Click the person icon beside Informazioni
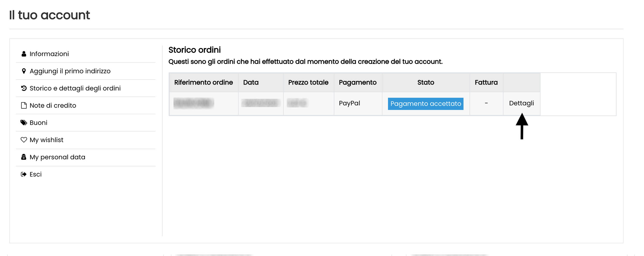Viewport: 644px width, 256px height. coord(24,54)
